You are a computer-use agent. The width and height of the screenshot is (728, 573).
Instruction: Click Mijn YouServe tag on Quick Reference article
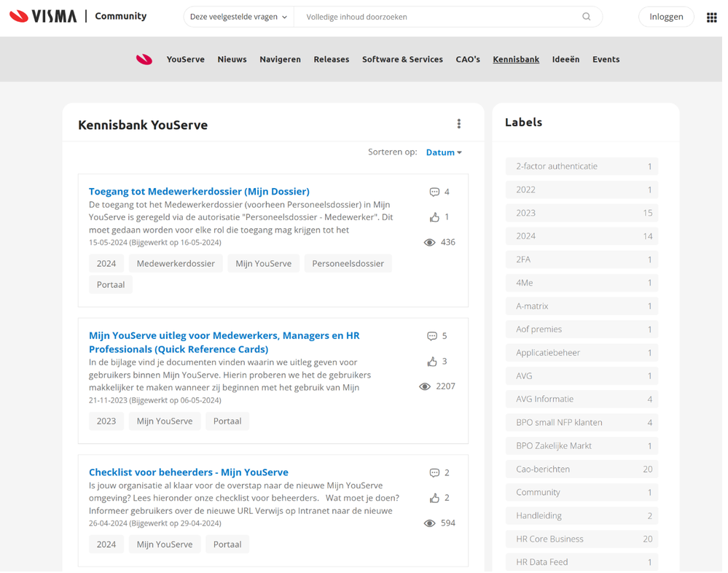click(165, 421)
